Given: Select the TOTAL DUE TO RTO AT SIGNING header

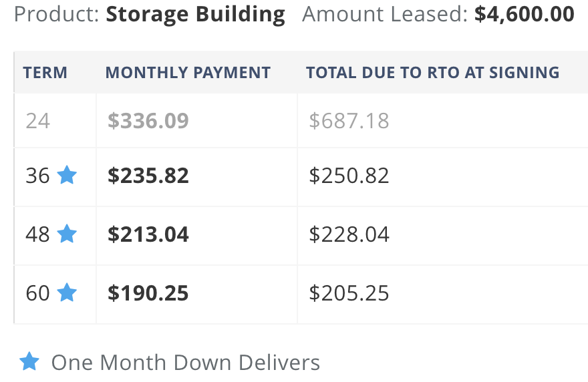Looking at the screenshot, I should (433, 73).
